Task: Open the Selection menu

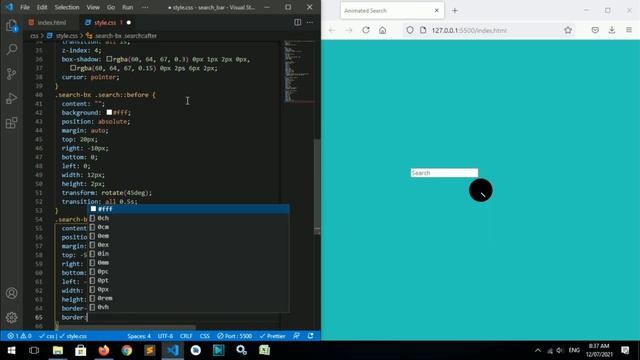Action: click(67, 7)
